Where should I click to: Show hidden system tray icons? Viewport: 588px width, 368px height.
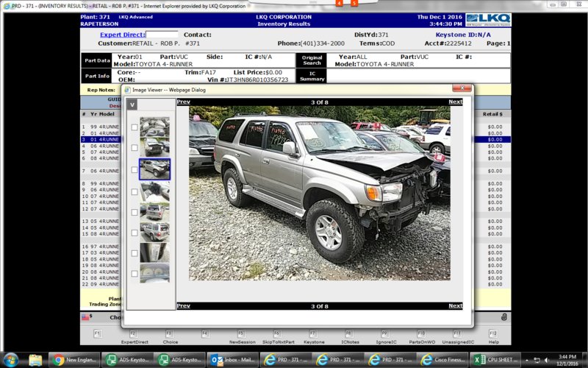click(x=527, y=360)
